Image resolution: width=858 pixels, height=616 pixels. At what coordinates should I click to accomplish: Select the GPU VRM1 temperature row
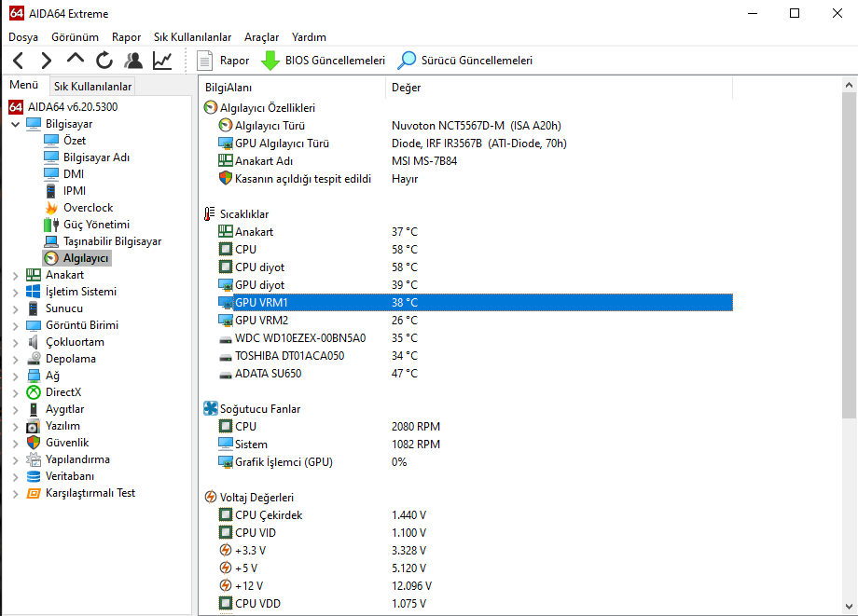coord(475,302)
